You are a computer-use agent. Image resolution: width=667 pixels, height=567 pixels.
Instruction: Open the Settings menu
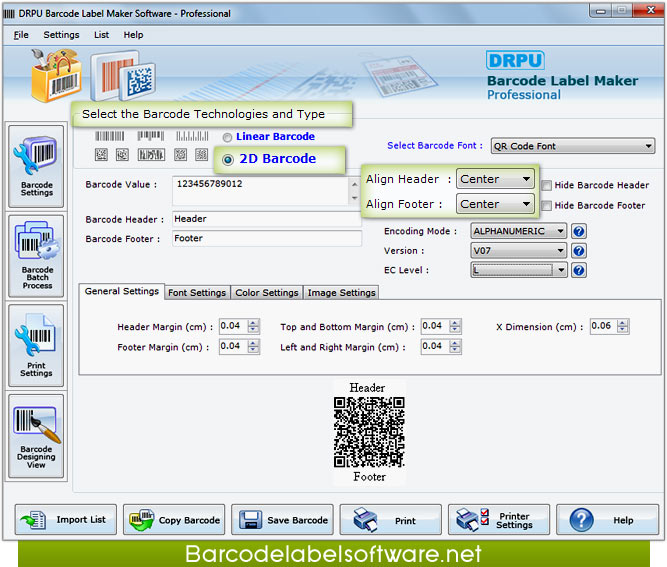pyautogui.click(x=61, y=35)
